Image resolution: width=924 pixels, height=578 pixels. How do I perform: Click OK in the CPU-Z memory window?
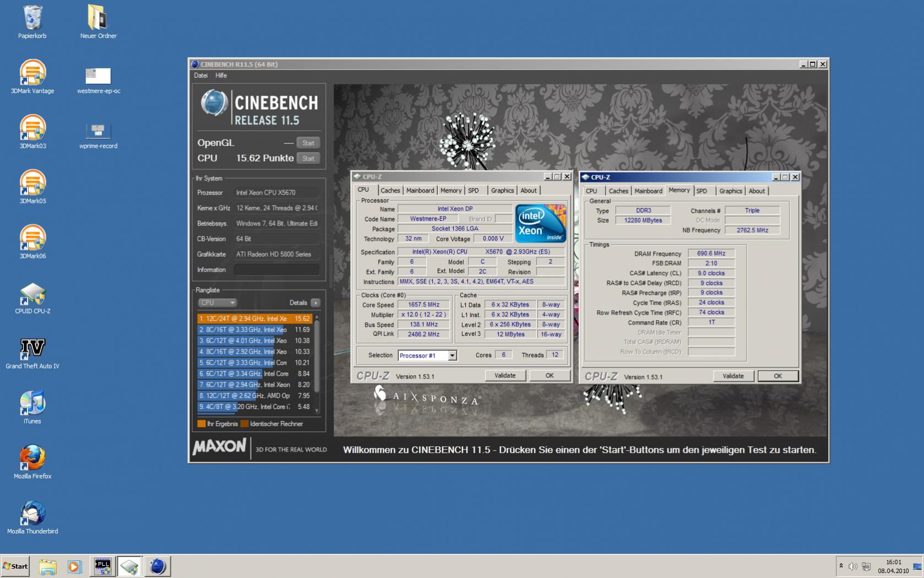tap(778, 376)
